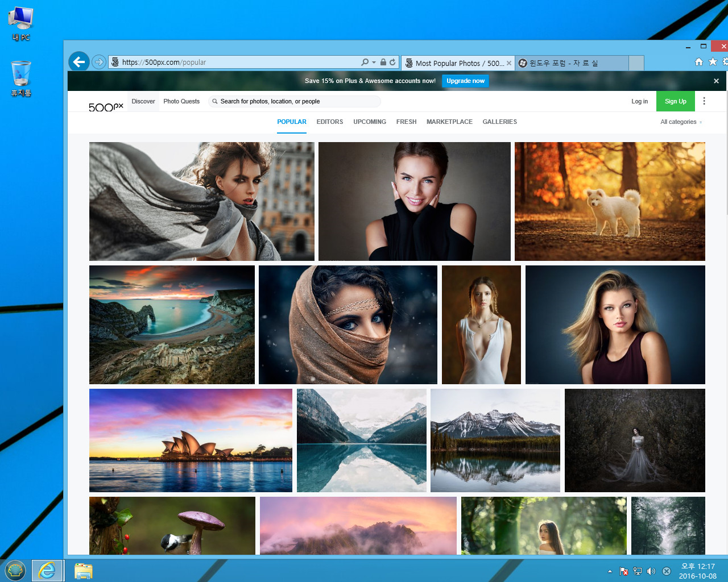The image size is (728, 582).
Task: Click the Start orb on the taskbar
Action: pos(15,570)
